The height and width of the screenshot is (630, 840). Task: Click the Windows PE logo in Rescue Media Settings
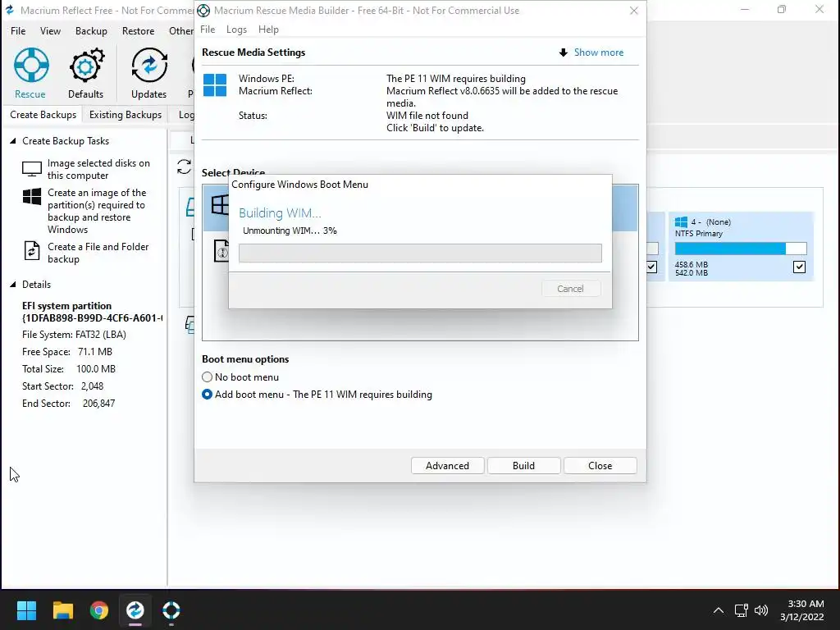pyautogui.click(x=215, y=85)
